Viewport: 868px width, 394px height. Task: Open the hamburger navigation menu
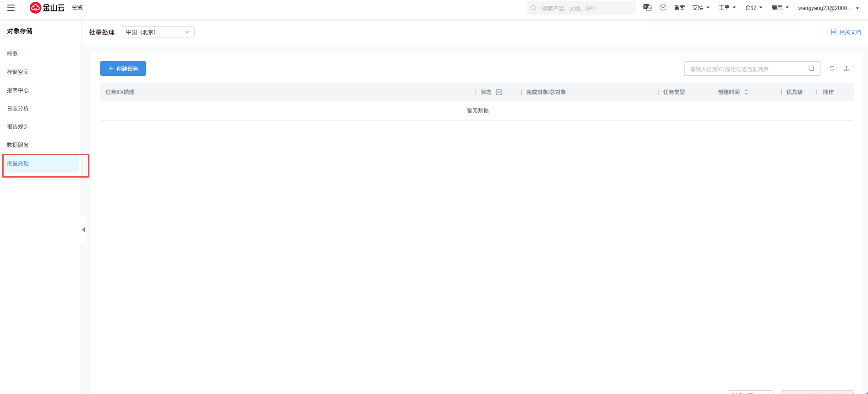[11, 8]
